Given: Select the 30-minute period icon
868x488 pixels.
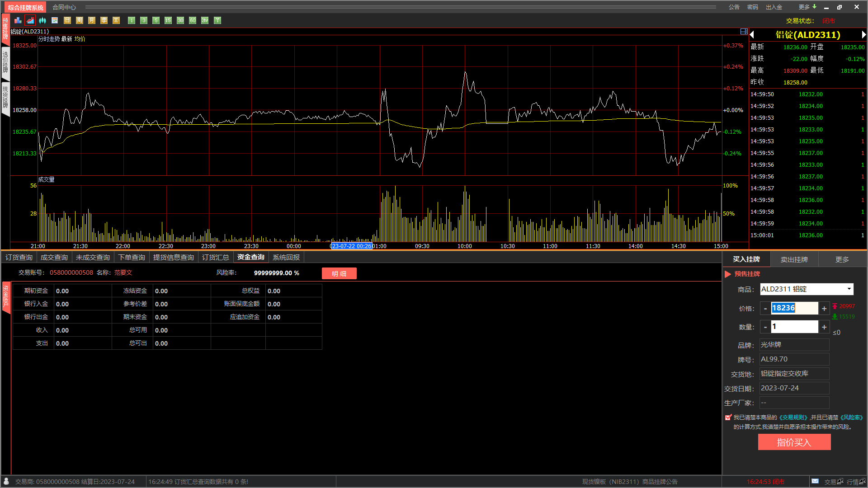Looking at the screenshot, I should (180, 20).
